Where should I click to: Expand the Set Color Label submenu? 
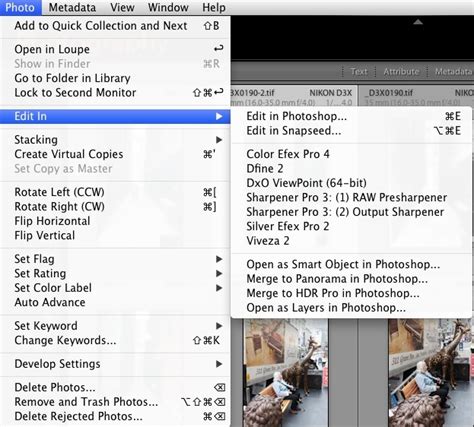115,288
